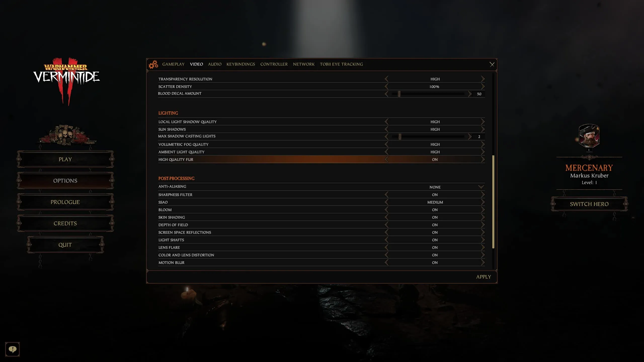Click the Switch Hero button
Image resolution: width=644 pixels, height=362 pixels.
tap(589, 204)
